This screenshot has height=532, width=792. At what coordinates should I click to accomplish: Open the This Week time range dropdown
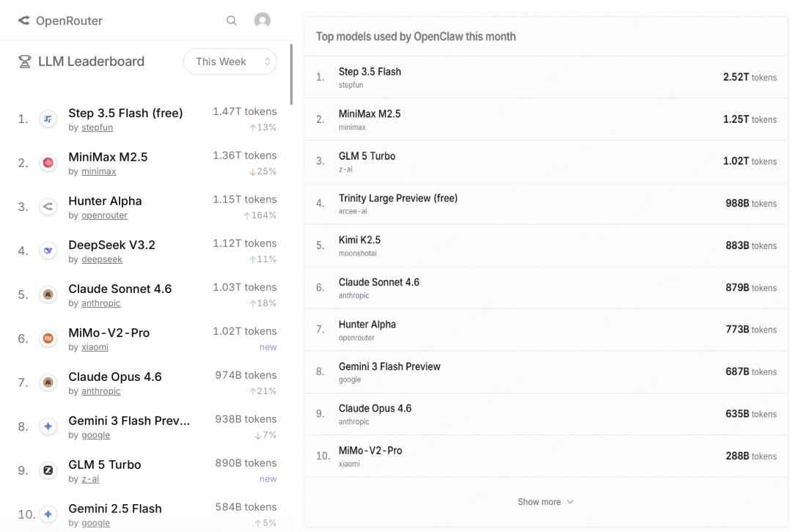tap(230, 62)
